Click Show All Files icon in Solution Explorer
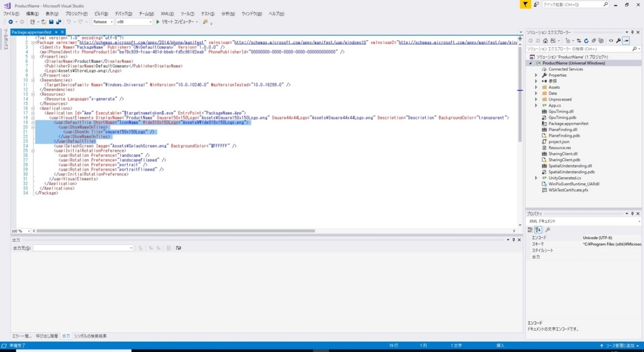Viewport: 644px width, 352px height. (601, 41)
